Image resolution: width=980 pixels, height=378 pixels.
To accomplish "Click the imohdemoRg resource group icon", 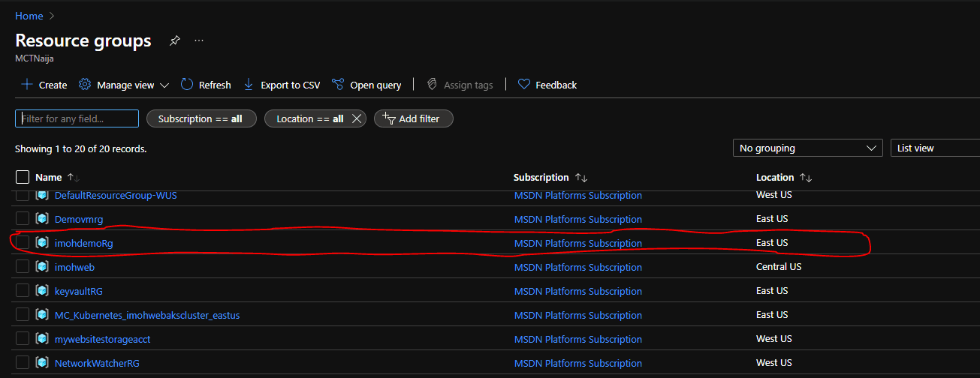I will pyautogui.click(x=42, y=243).
